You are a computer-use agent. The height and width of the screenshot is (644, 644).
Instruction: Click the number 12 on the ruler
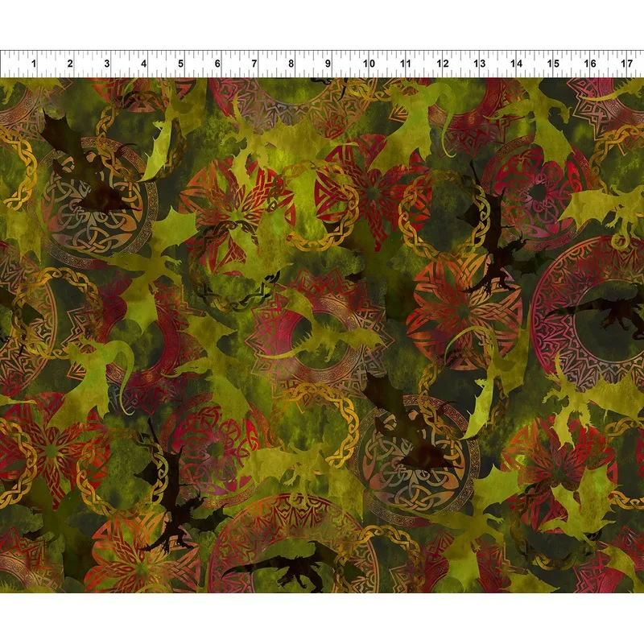[443, 64]
